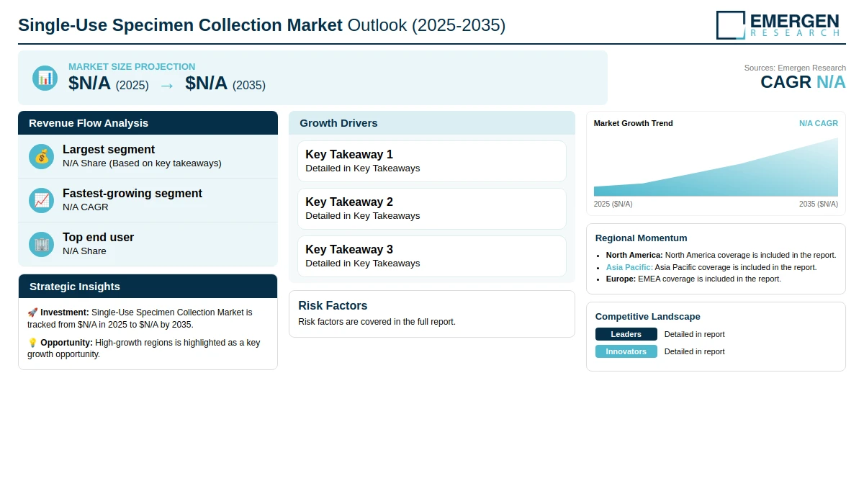Click the Fastest-growing segment chart icon
This screenshot has height=504, width=864.
(42, 200)
